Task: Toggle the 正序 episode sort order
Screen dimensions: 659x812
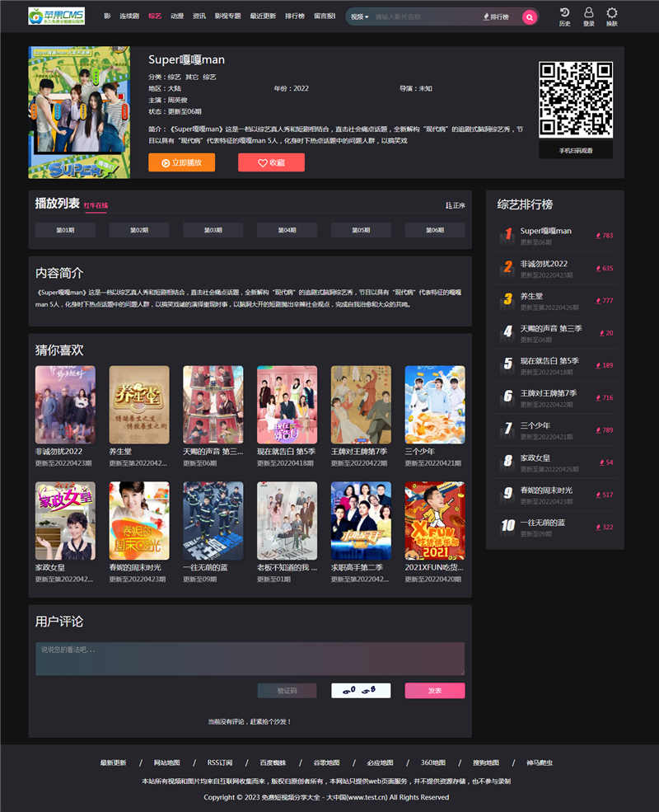Action: (x=455, y=205)
